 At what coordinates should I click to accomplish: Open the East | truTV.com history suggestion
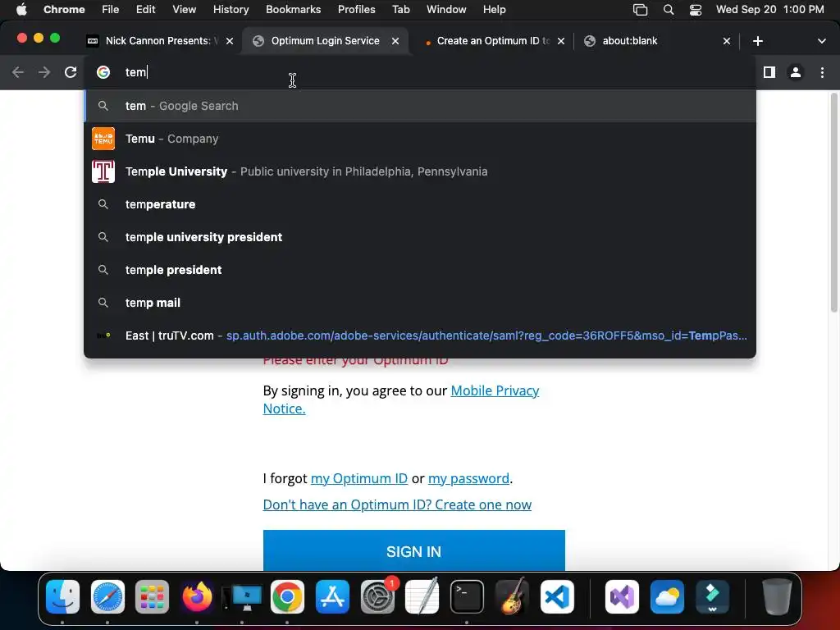tap(420, 336)
